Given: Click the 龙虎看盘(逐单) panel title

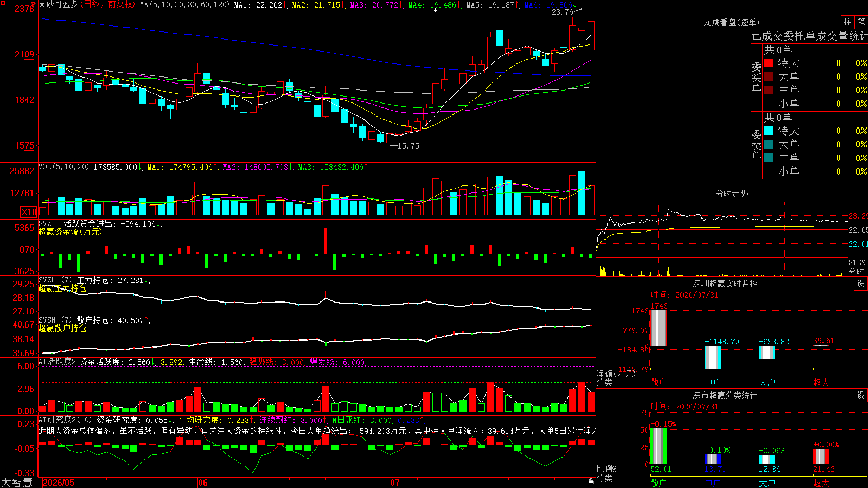Looking at the screenshot, I should pos(731,22).
